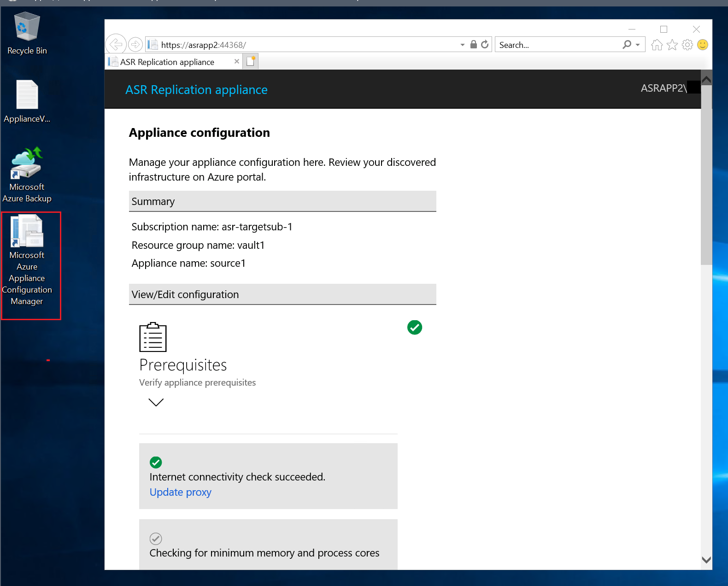728x586 pixels.
Task: Click the security lock icon in address bar
Action: 473,45
